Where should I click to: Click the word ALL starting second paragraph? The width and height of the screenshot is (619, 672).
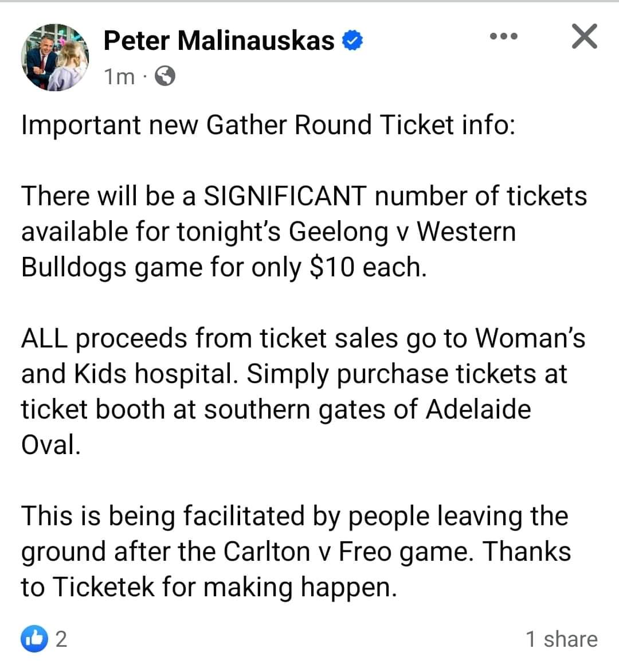[45, 338]
